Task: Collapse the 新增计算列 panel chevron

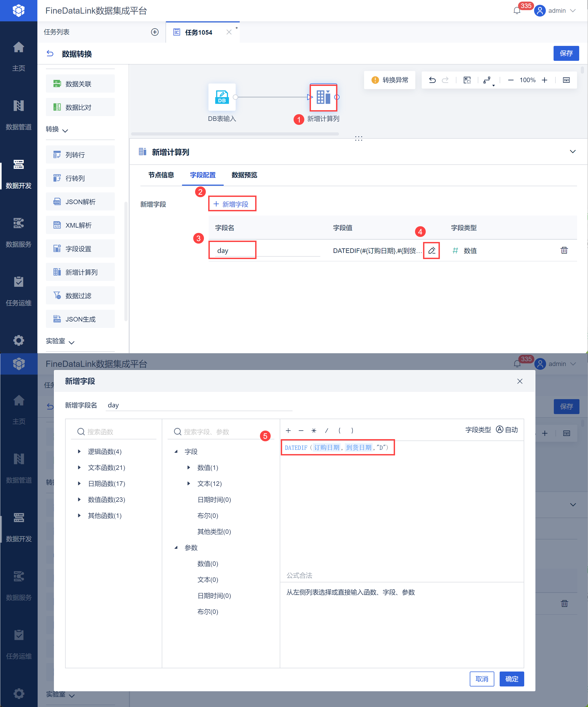Action: pos(572,152)
